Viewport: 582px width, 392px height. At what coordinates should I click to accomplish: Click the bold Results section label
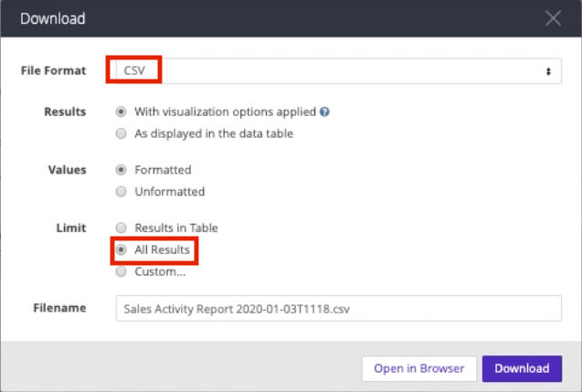tap(65, 112)
